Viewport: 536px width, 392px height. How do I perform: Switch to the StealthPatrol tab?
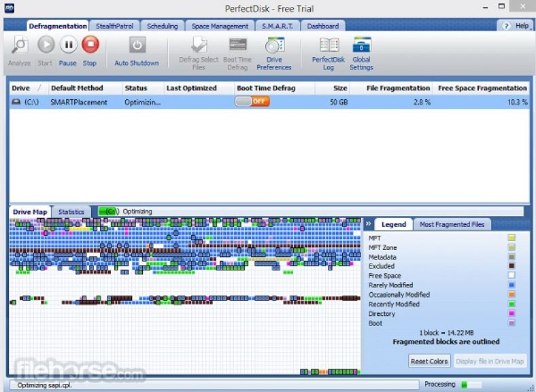115,26
